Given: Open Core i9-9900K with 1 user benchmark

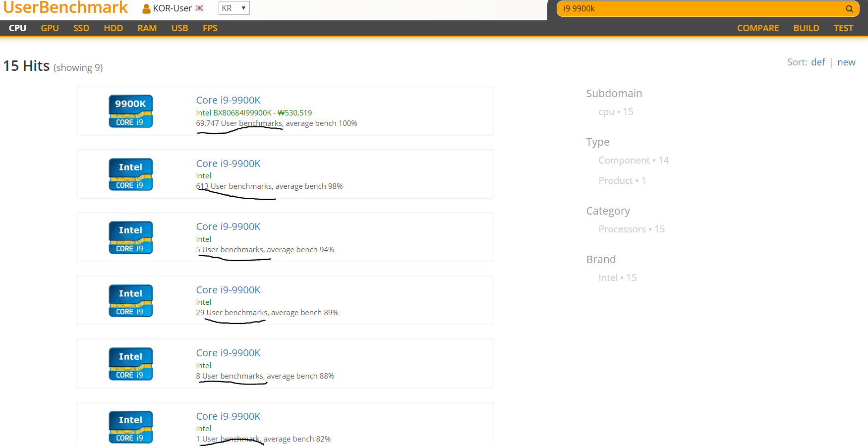Looking at the screenshot, I should (x=228, y=416).
